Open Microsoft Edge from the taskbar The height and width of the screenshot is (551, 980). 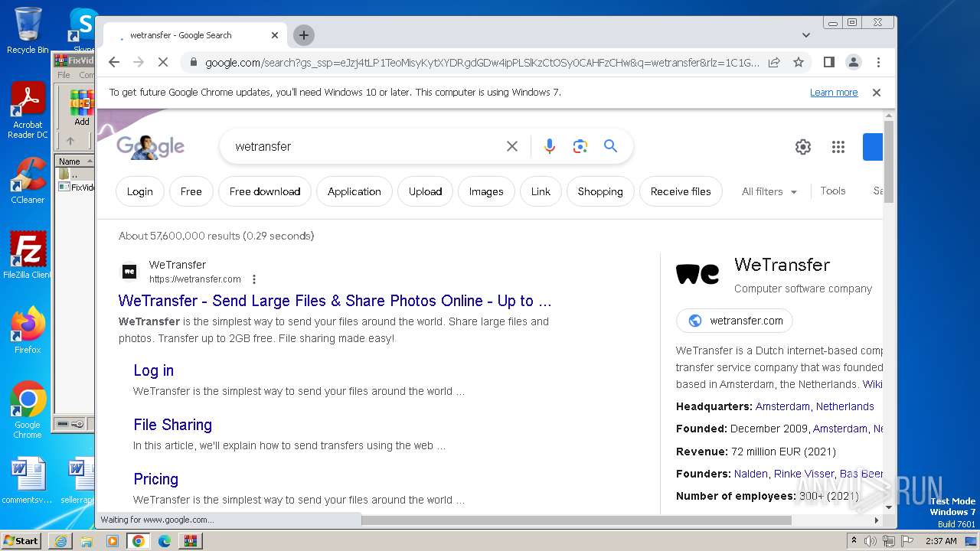coord(165,541)
